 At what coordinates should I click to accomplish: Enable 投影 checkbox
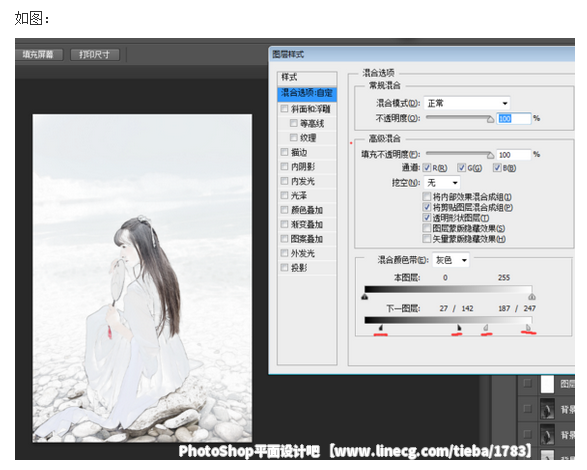click(x=285, y=268)
